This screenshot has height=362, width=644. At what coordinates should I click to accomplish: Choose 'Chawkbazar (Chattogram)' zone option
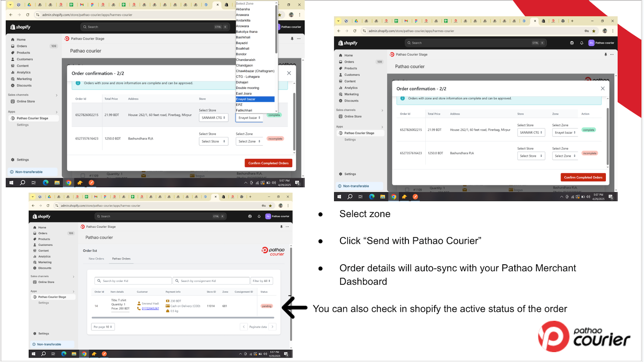255,71
